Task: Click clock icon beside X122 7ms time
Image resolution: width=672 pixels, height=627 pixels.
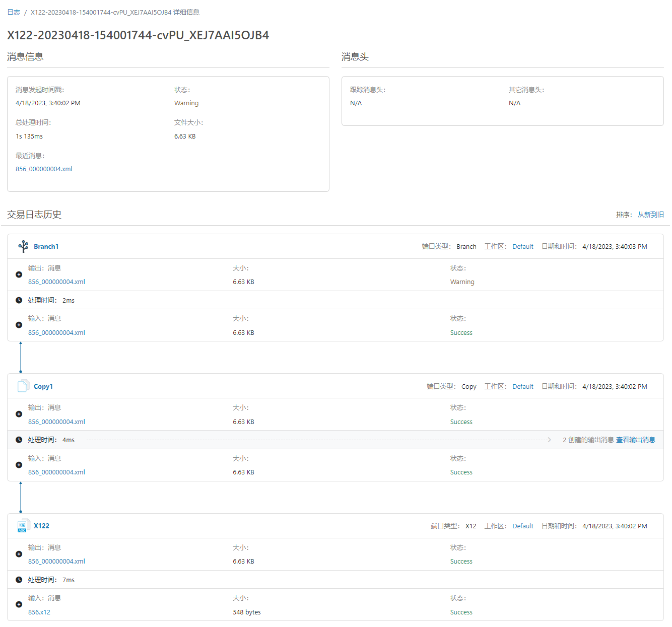Action: (19, 580)
